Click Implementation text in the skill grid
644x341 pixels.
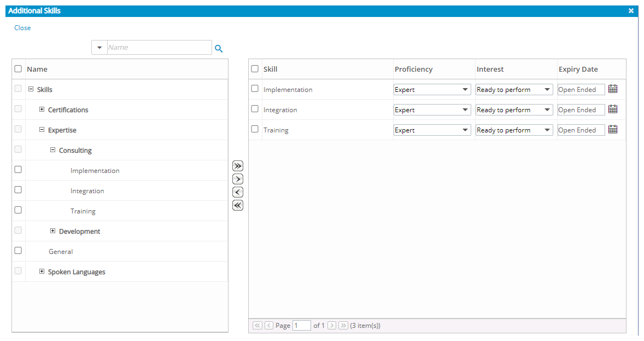288,89
